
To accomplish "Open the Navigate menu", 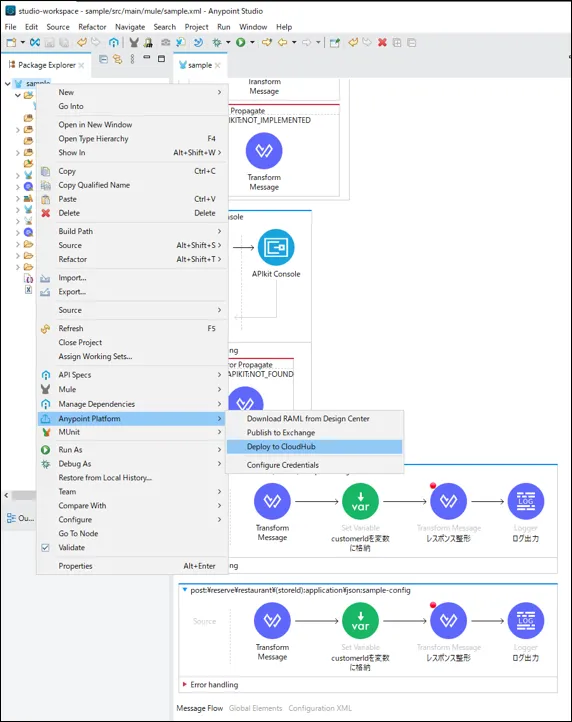I will (130, 27).
